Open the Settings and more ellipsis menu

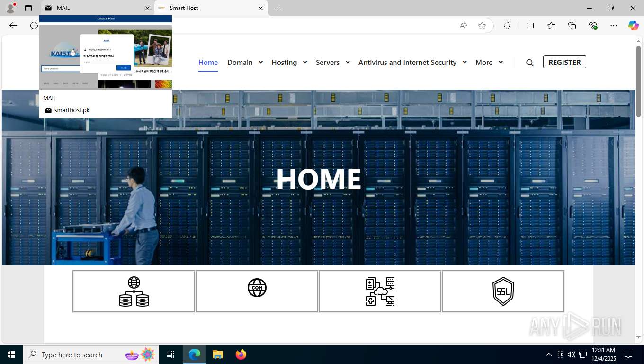click(614, 26)
